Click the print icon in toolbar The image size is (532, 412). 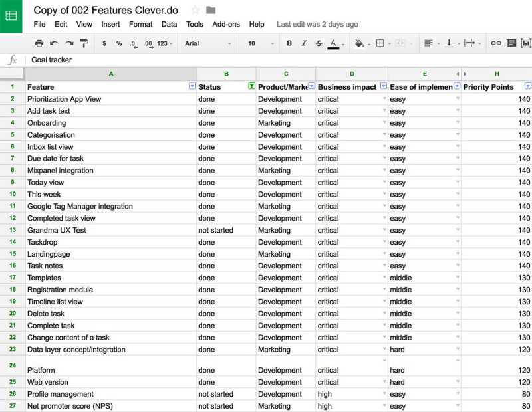click(39, 43)
